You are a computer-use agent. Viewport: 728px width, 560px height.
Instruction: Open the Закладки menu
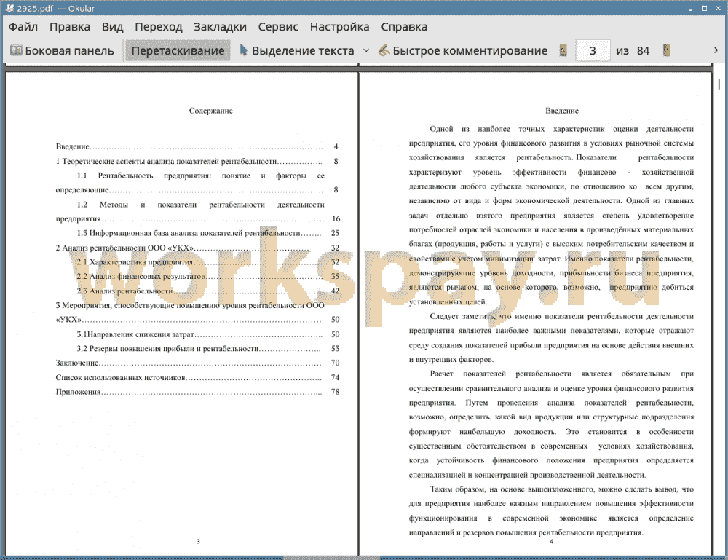pyautogui.click(x=220, y=27)
